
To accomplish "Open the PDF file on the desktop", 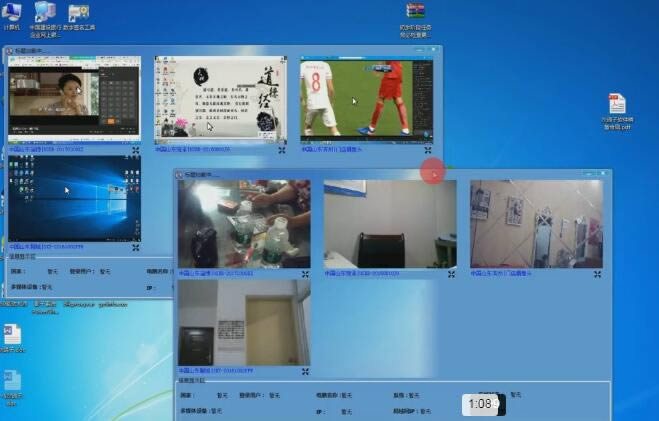I will pyautogui.click(x=617, y=107).
